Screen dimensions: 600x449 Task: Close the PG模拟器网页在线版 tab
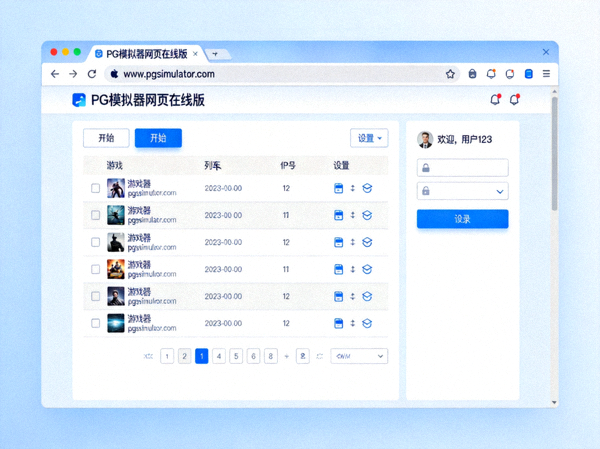point(195,54)
